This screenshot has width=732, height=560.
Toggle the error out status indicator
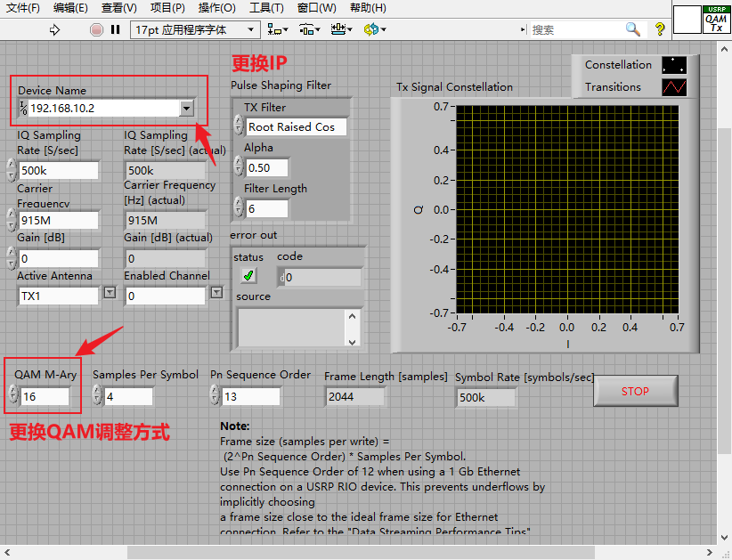(248, 276)
